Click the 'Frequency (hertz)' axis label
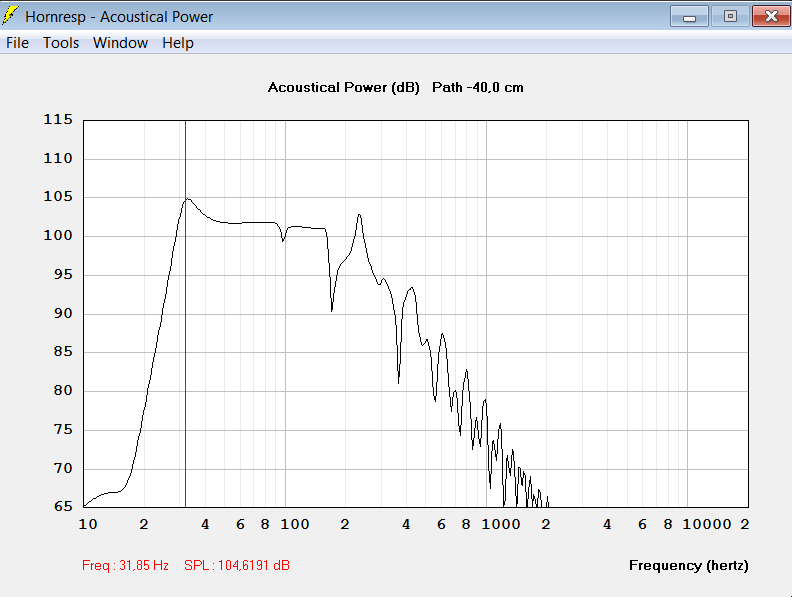 688,565
